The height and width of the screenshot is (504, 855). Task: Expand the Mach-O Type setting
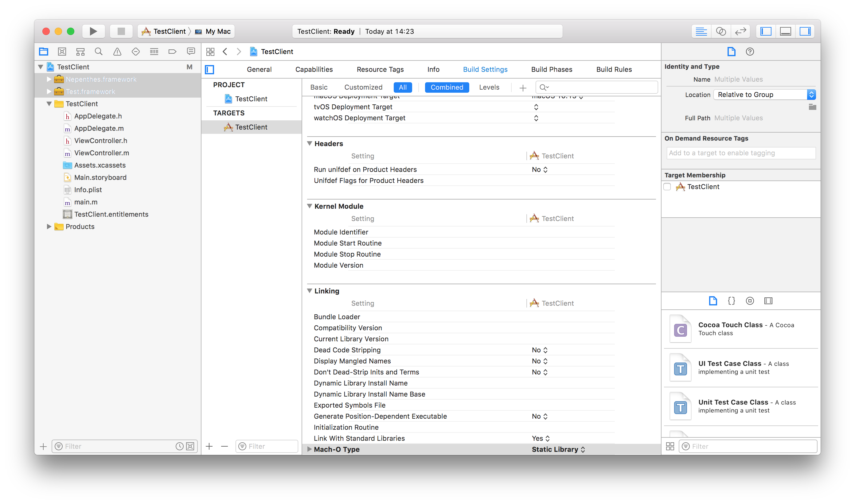pos(310,449)
